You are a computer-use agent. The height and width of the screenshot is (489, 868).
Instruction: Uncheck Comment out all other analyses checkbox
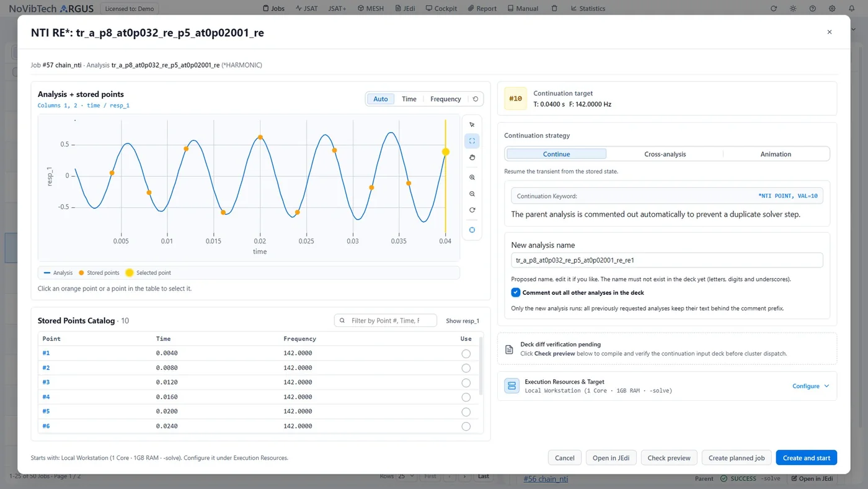coord(516,292)
